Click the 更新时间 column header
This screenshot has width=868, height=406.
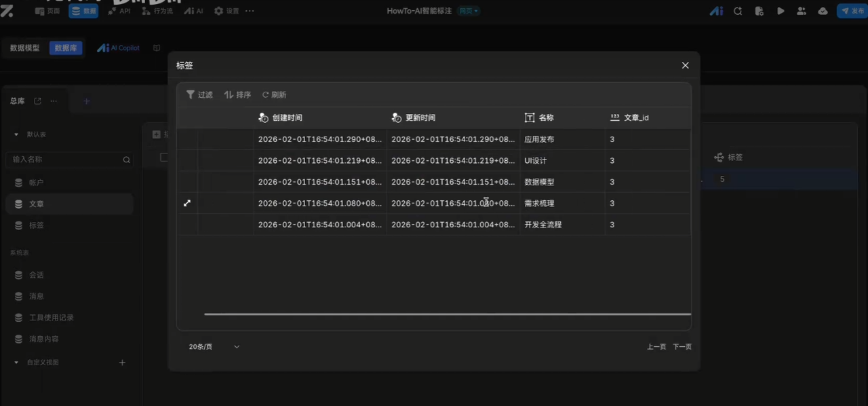pyautogui.click(x=453, y=117)
